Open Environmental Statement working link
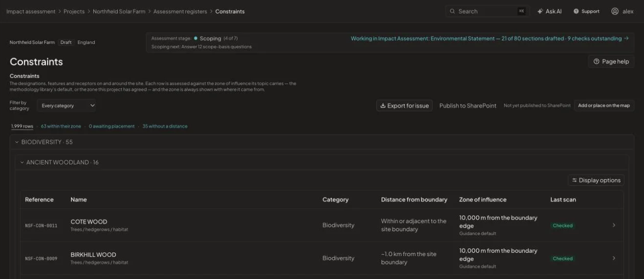 coord(490,39)
